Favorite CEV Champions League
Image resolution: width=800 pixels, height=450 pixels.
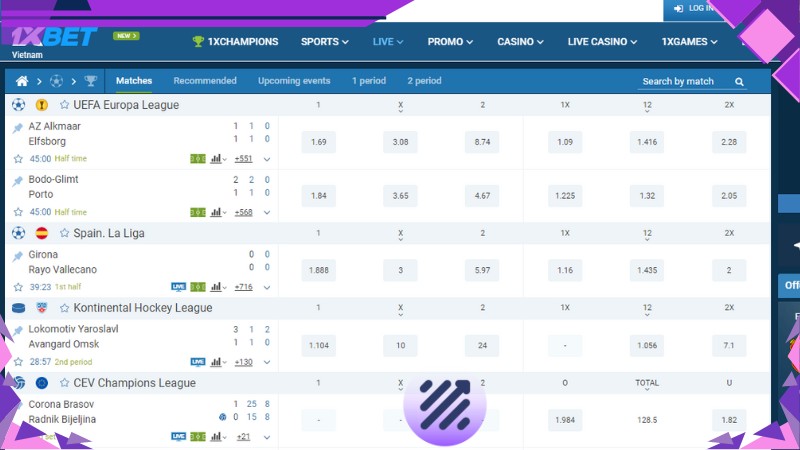[x=64, y=383]
